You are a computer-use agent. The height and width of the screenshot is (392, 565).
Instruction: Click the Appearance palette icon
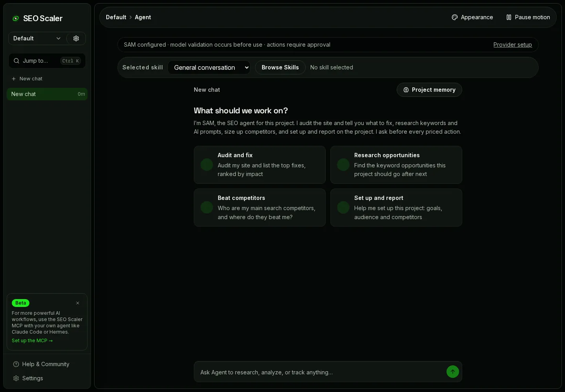coord(455,17)
